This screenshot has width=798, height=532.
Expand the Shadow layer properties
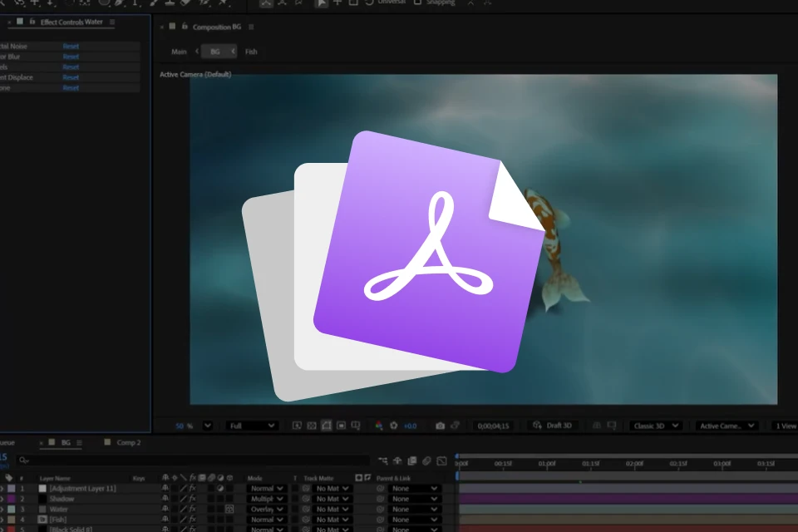pyautogui.click(x=2, y=499)
